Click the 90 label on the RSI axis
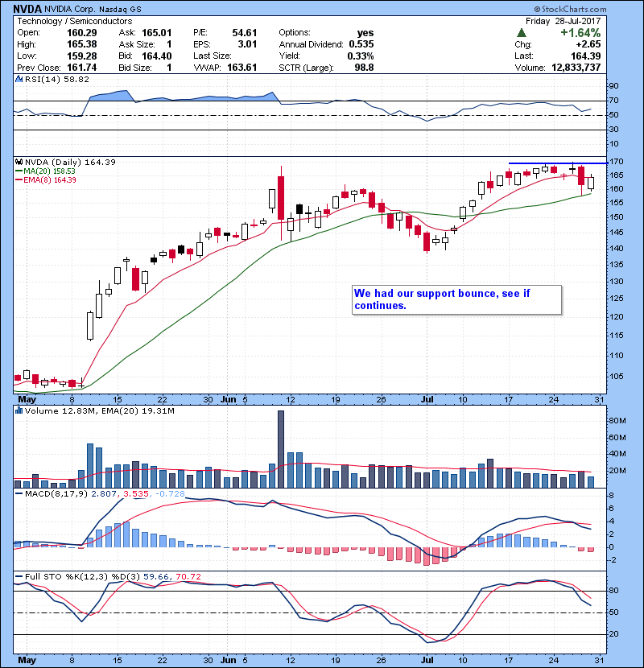Viewport: 644px width, 668px height. pyautogui.click(x=613, y=86)
